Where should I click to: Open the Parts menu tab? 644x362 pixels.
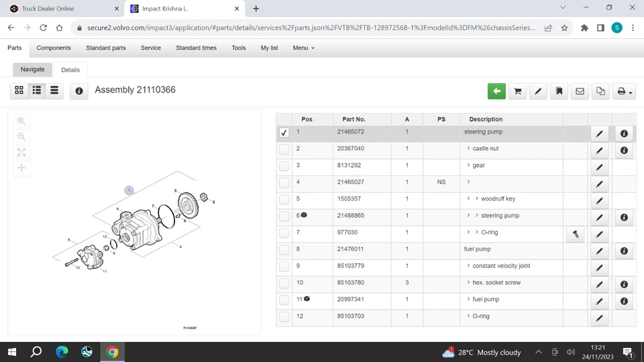coord(14,48)
